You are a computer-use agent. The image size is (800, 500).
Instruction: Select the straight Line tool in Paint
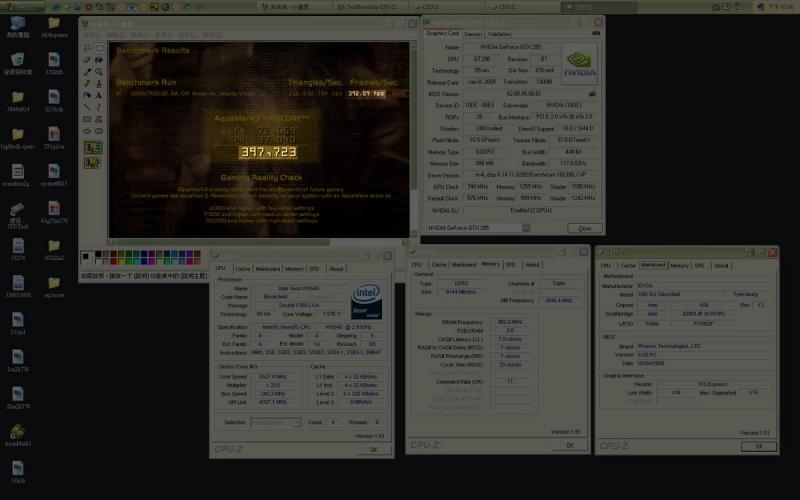87,107
